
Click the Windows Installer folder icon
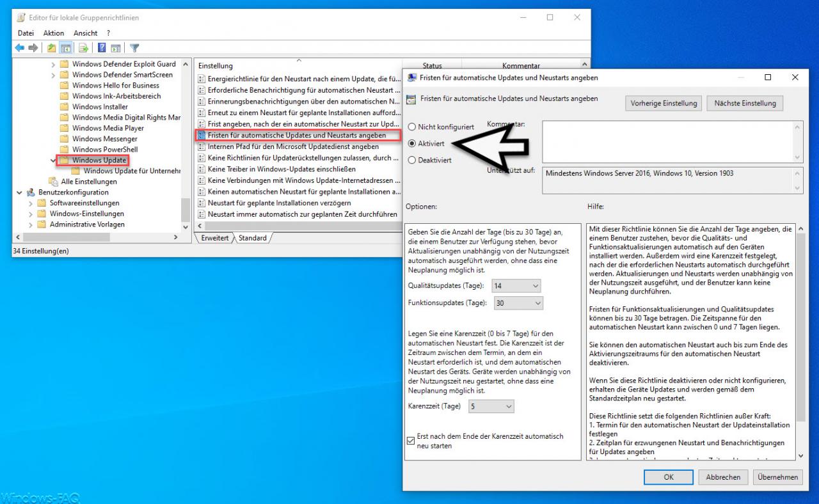point(64,107)
